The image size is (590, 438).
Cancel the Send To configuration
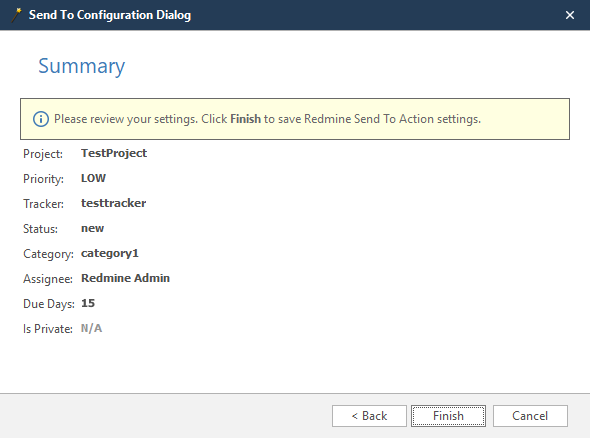click(x=530, y=416)
